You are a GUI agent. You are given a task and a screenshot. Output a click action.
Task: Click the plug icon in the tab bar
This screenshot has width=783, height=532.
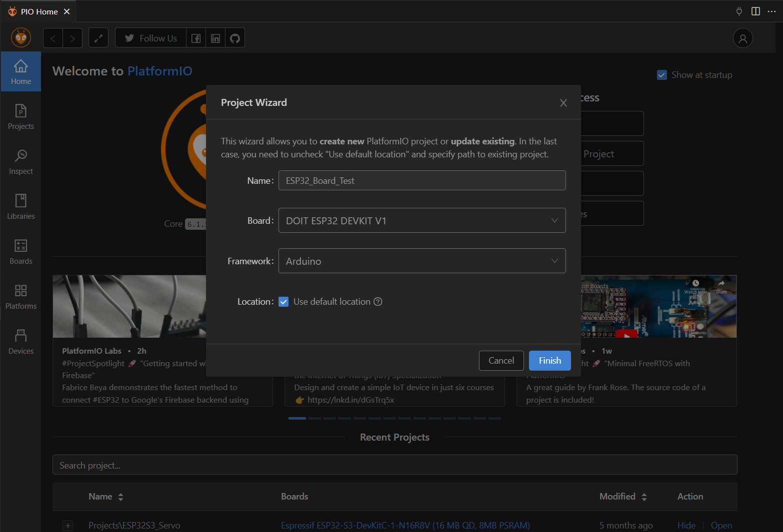739,11
